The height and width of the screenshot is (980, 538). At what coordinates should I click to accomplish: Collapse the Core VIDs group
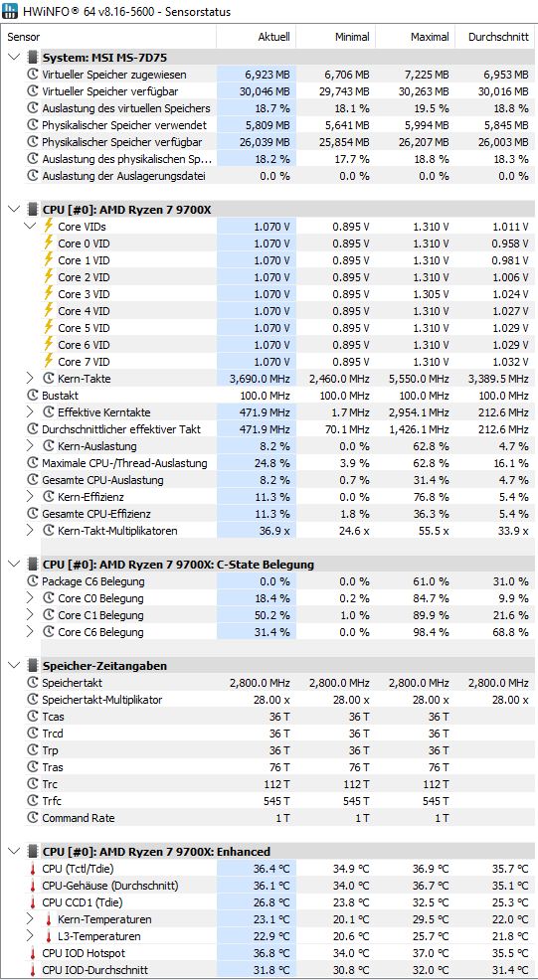(31, 227)
